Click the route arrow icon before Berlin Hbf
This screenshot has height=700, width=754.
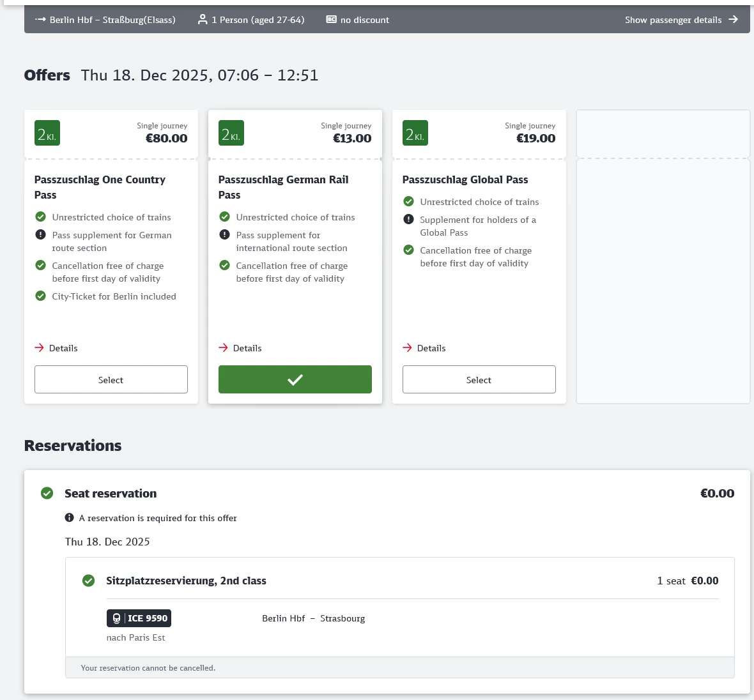[40, 20]
